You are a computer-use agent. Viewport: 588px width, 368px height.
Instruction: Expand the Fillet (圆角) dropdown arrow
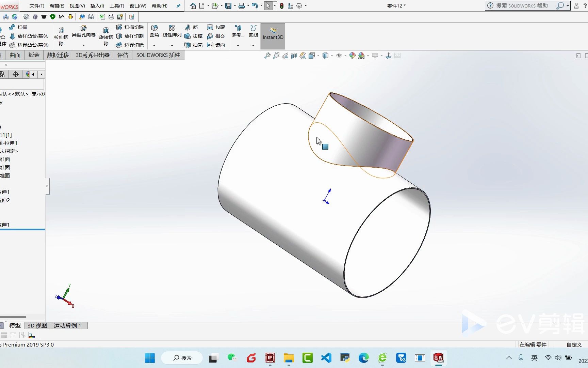click(x=154, y=46)
